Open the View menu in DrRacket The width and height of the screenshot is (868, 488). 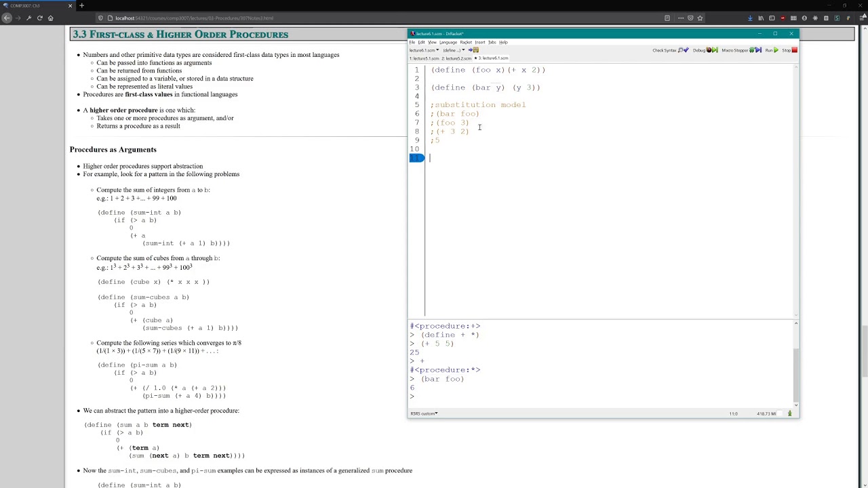coord(432,42)
